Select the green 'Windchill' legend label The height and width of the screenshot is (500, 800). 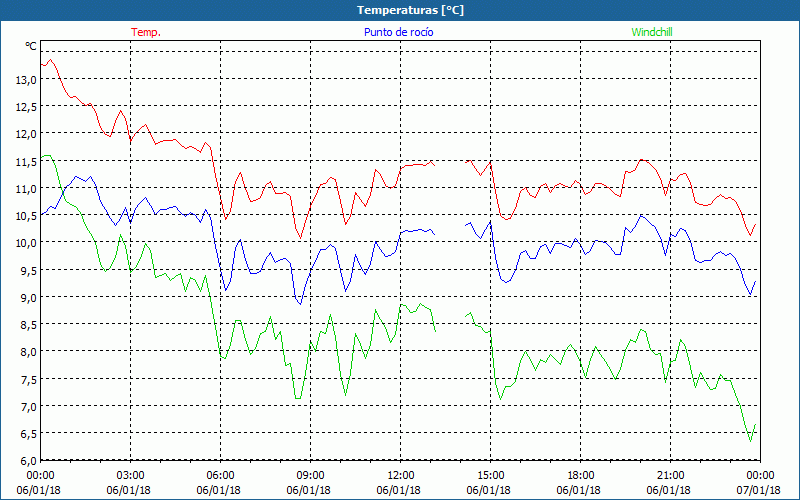[652, 32]
